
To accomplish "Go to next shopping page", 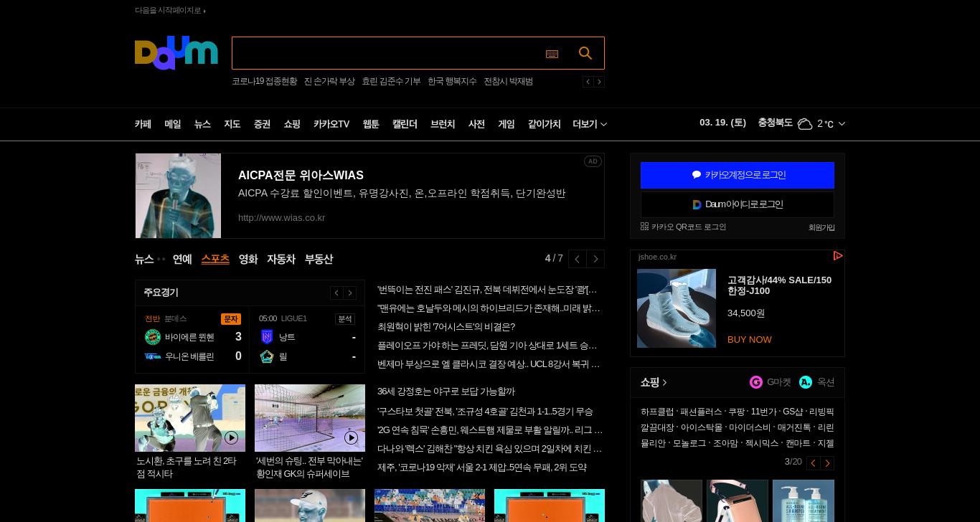I will pyautogui.click(x=827, y=463).
